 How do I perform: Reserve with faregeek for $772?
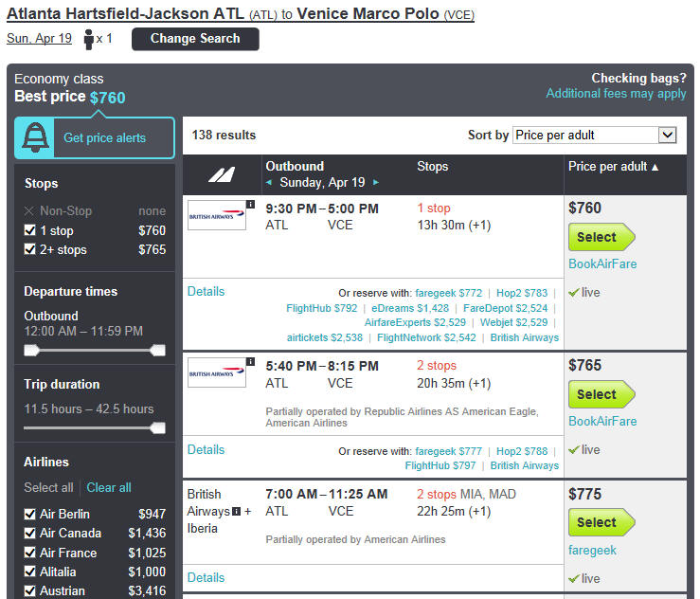[449, 293]
